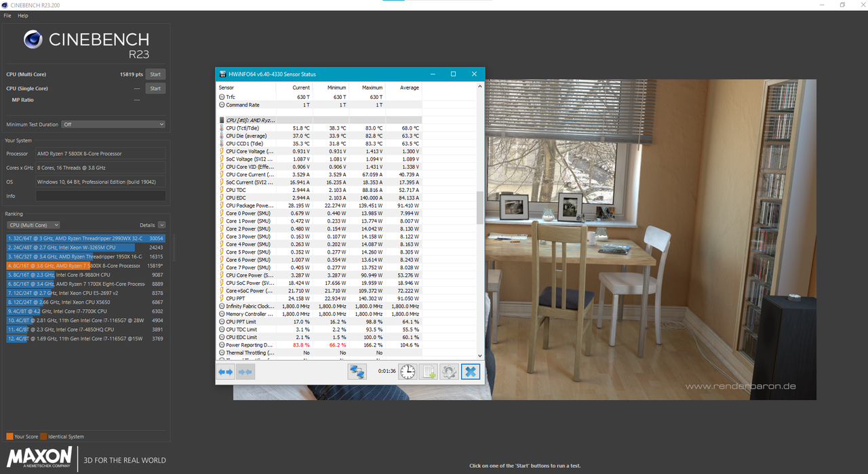Click into the Info text field

[x=100, y=196]
